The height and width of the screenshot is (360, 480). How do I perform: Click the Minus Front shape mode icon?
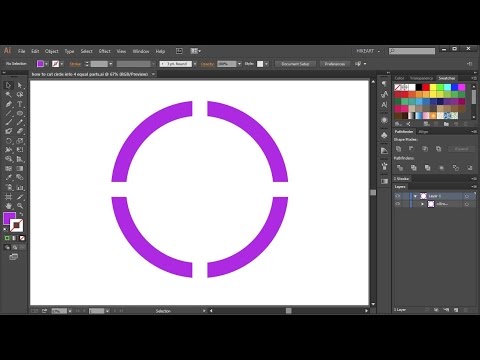[x=412, y=149]
